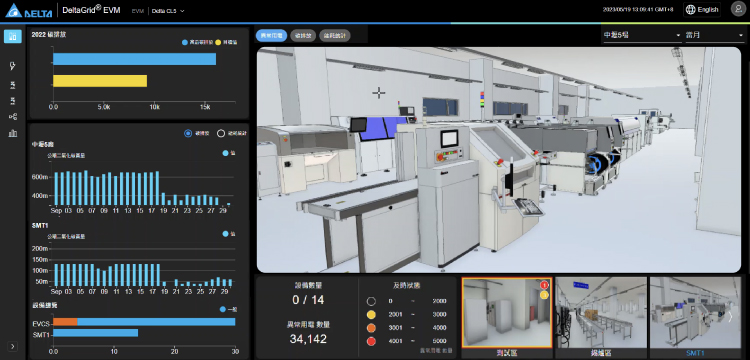
Task: Click the globe language icon
Action: (x=691, y=10)
